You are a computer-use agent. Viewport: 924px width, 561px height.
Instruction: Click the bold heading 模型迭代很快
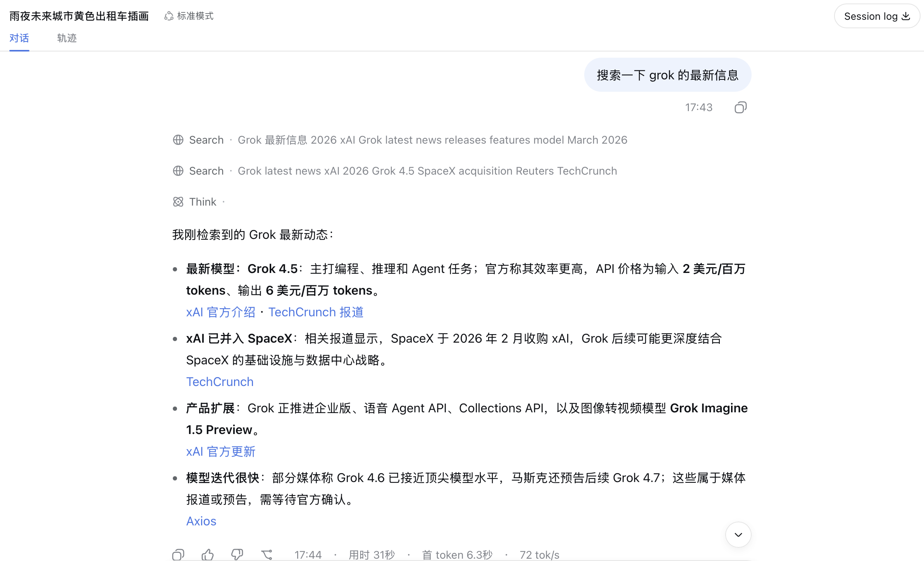(223, 478)
